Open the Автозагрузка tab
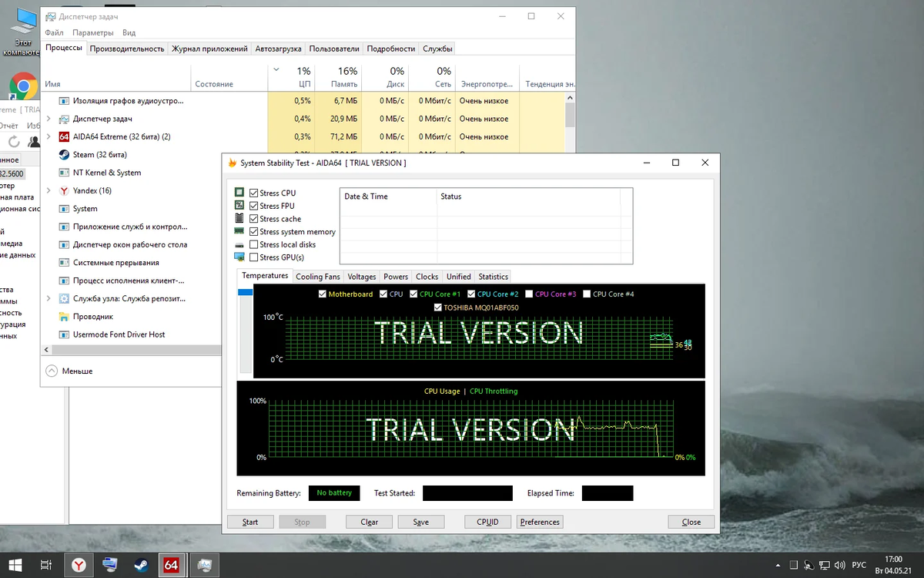Viewport: 924px width, 578px height. [x=278, y=49]
